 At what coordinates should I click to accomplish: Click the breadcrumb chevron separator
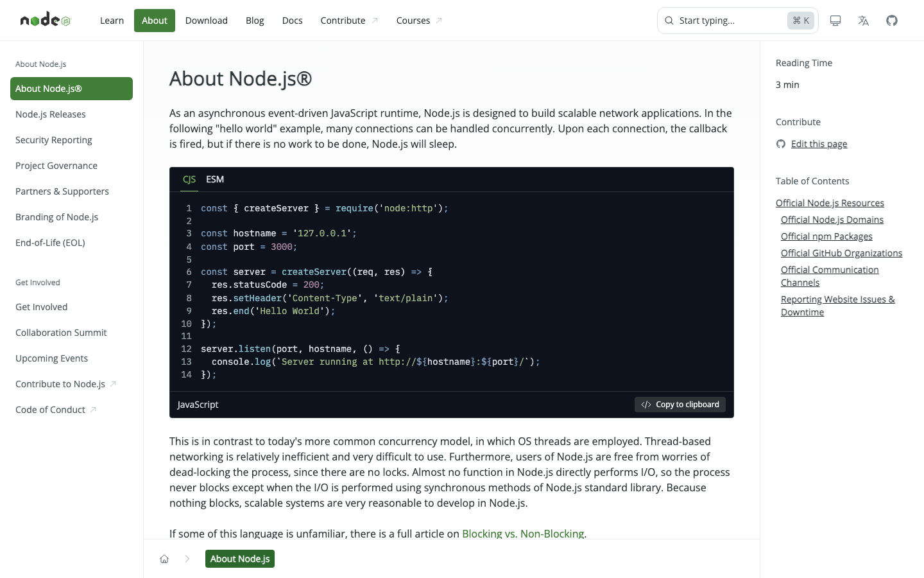[187, 559]
